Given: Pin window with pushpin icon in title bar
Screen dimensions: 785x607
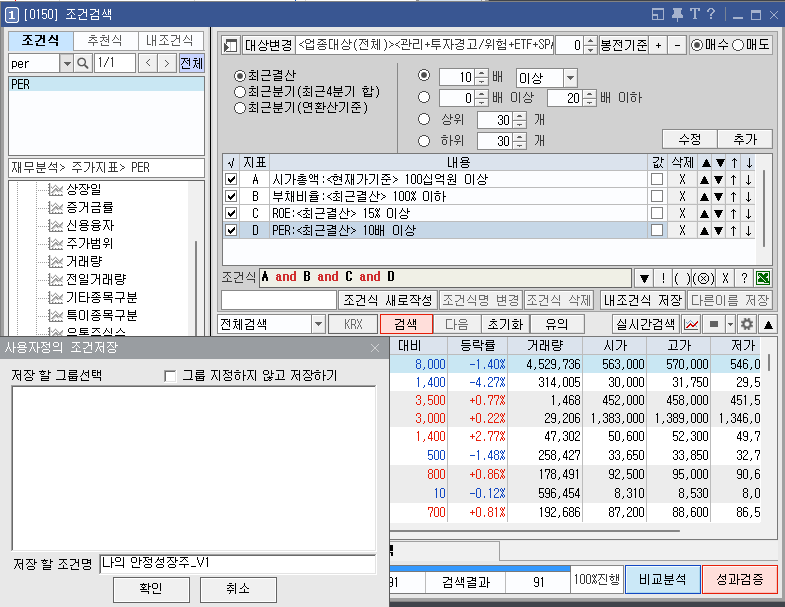Looking at the screenshot, I should pos(677,15).
